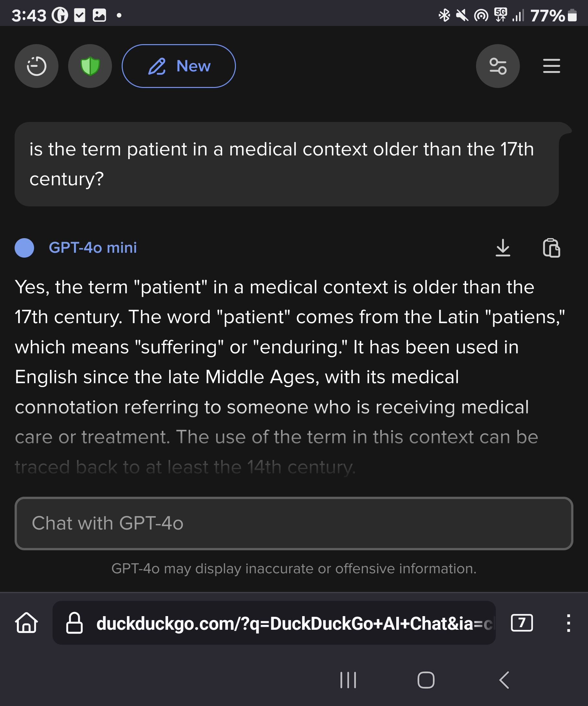Open the browser three-dot overflow menu

[568, 623]
